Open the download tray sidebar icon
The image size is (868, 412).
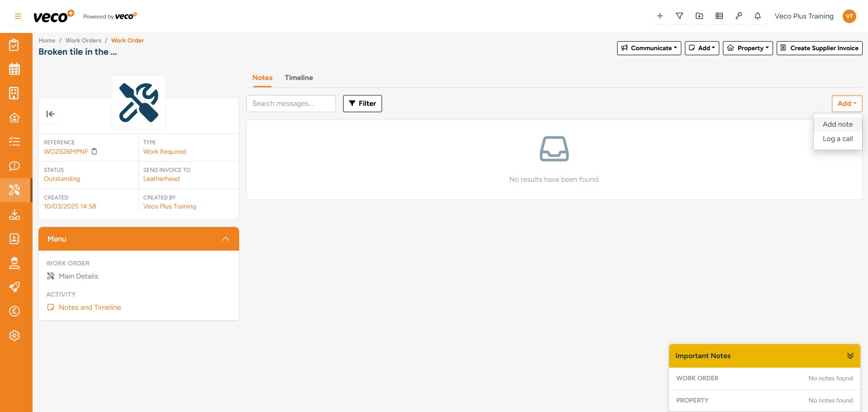pyautogui.click(x=14, y=214)
